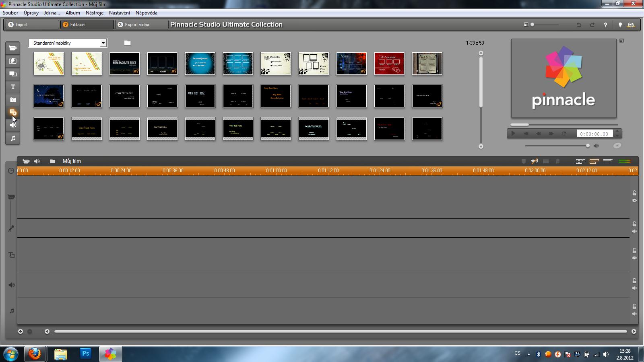The width and height of the screenshot is (644, 362).
Task: Toggle lock on the sound effects track
Action: click(634, 281)
